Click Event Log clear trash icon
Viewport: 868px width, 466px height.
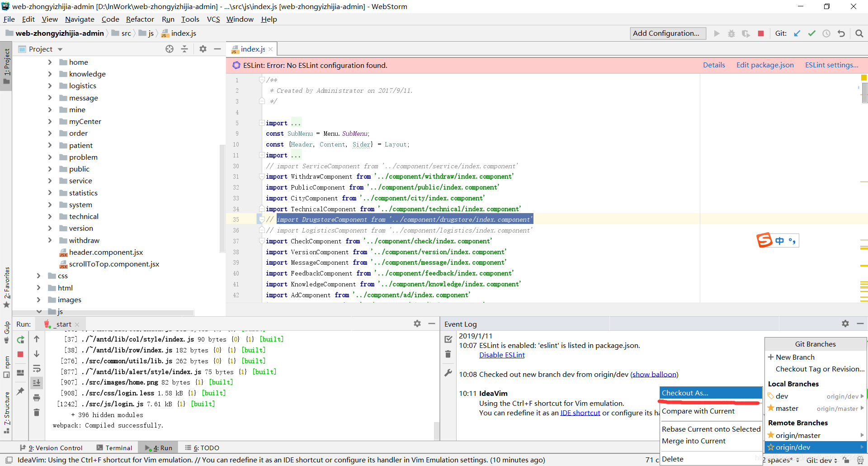pyautogui.click(x=448, y=354)
